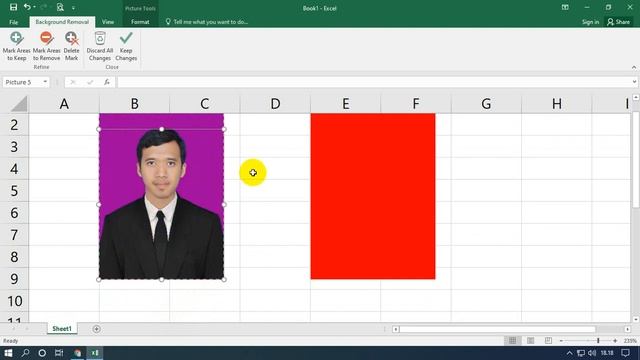The image size is (640, 360).
Task: Click Excel icon on taskbar
Action: 95,353
